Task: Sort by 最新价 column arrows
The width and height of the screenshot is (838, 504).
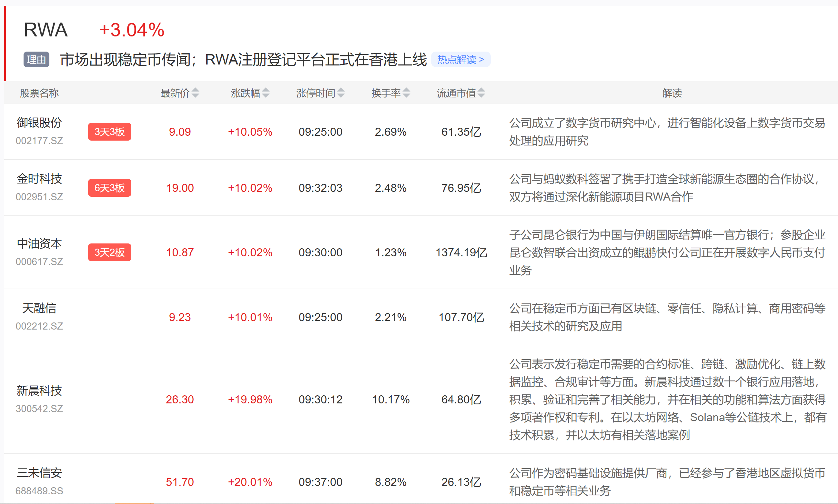Action: click(x=195, y=93)
